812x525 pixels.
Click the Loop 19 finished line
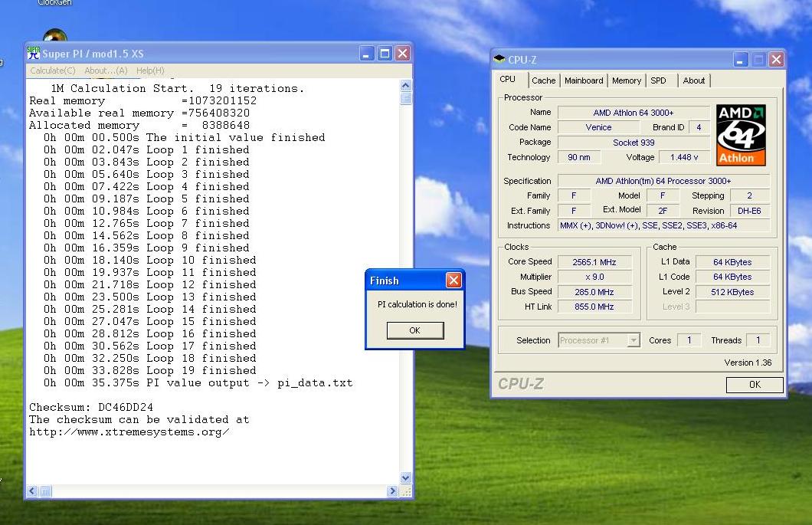tap(149, 370)
